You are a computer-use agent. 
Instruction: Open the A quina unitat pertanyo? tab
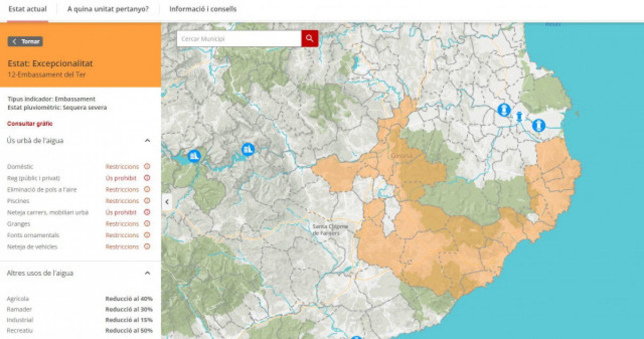click(108, 9)
